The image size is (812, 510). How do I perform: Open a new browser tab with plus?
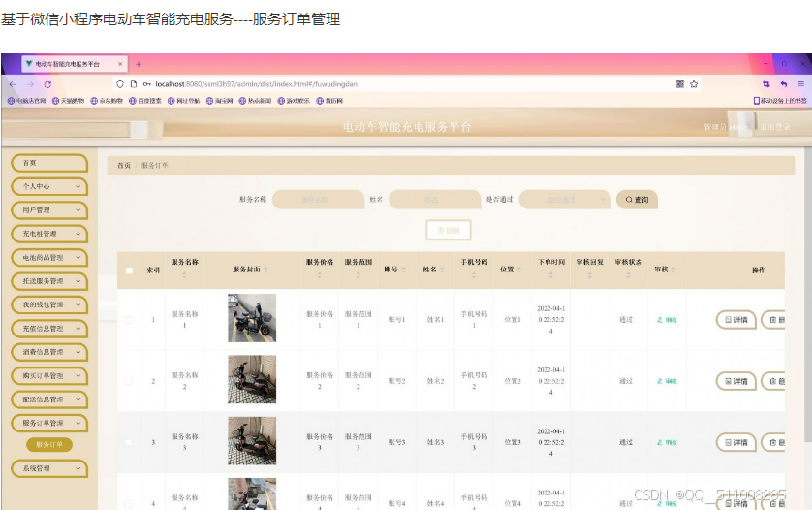[139, 64]
